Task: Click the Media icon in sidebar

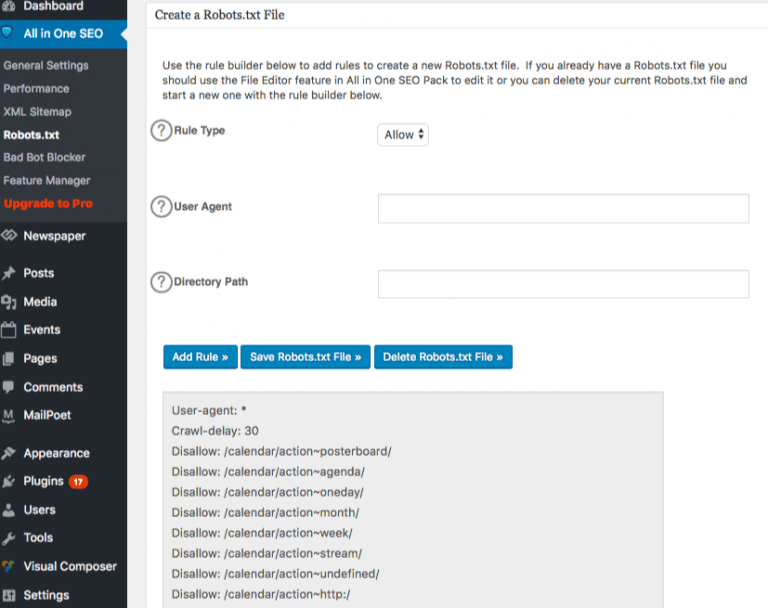Action: click(9, 302)
